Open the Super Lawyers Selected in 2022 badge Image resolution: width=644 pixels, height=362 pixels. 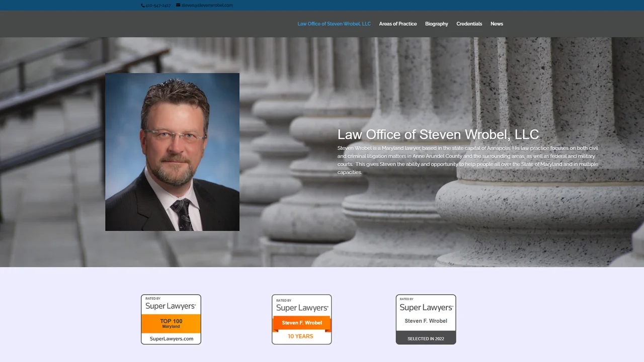point(426,319)
